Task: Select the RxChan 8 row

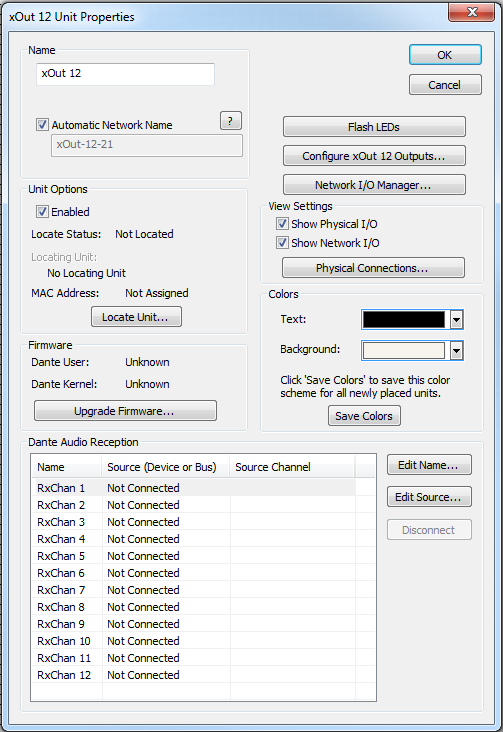Action: (x=194, y=607)
